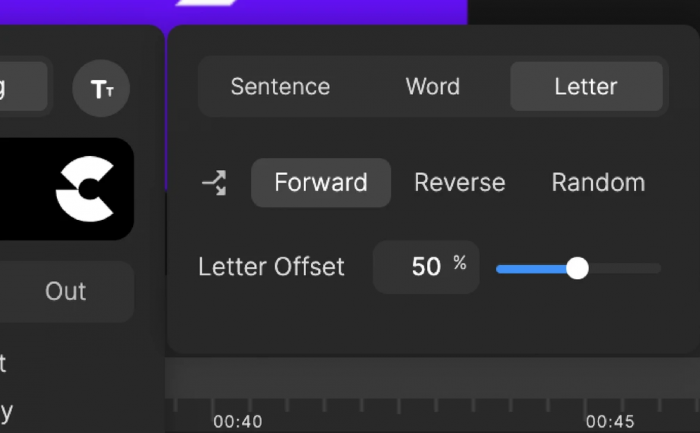The image size is (700, 433).
Task: Switch animation split to Sentence
Action: (280, 87)
